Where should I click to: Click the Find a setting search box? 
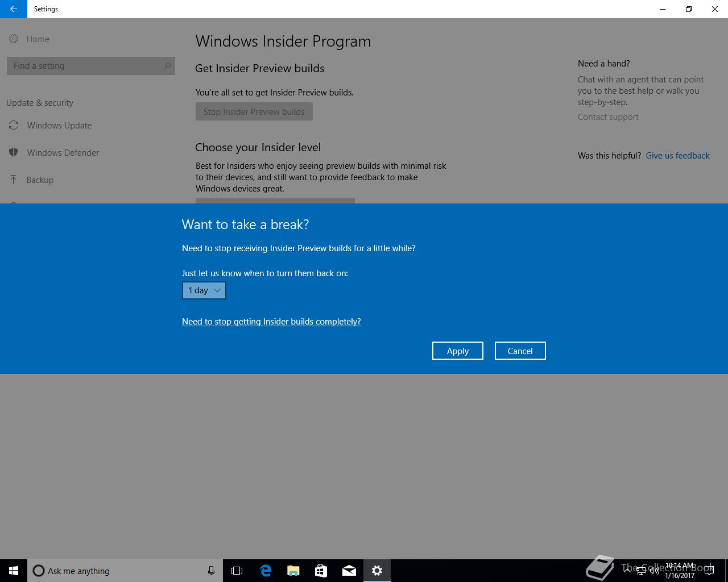point(91,66)
